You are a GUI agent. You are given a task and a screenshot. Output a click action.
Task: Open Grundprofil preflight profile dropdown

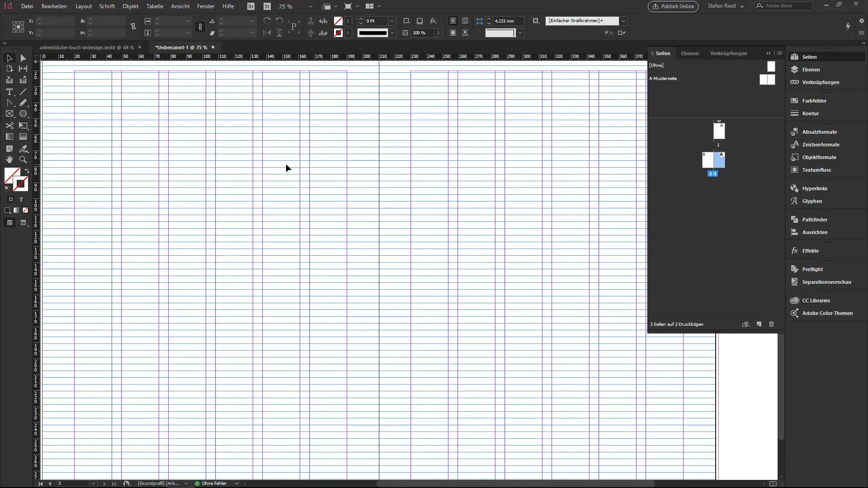pos(186,483)
